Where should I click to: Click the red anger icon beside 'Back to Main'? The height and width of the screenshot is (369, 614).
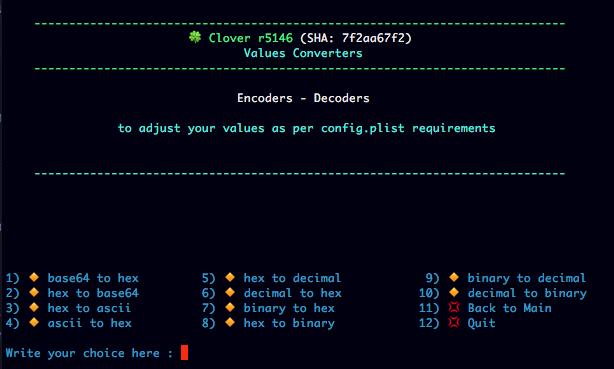454,307
